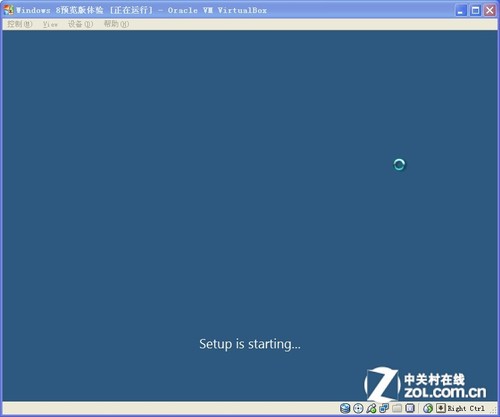Open the 控制 (Machine) menu
This screenshot has height=417, width=500.
20,24
